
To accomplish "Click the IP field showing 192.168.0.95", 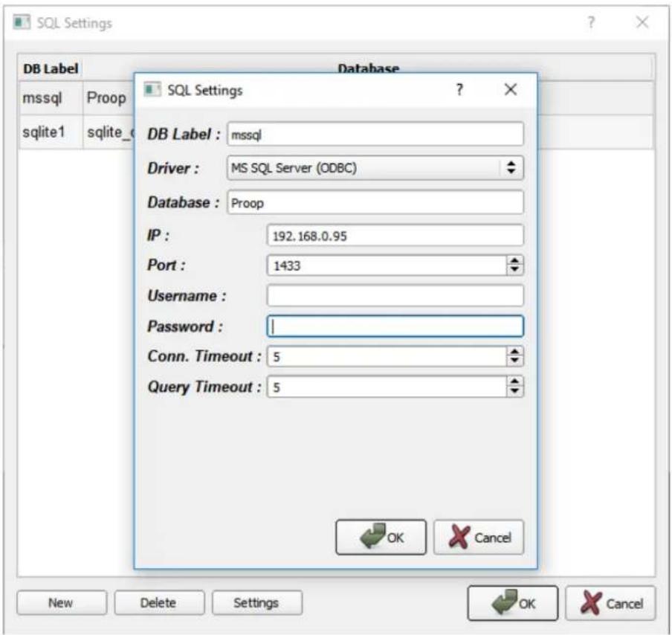I will click(395, 236).
